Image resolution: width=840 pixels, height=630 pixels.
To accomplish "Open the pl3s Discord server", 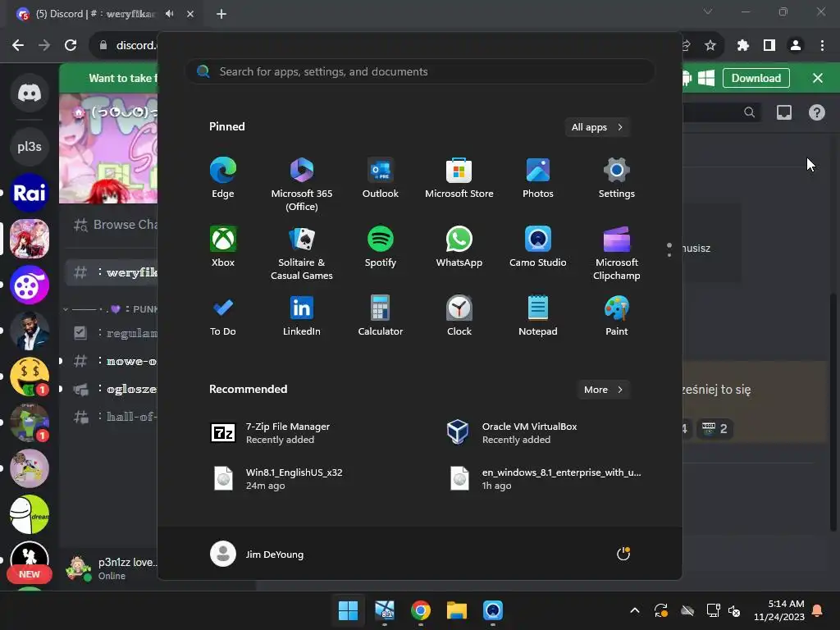I will click(30, 146).
